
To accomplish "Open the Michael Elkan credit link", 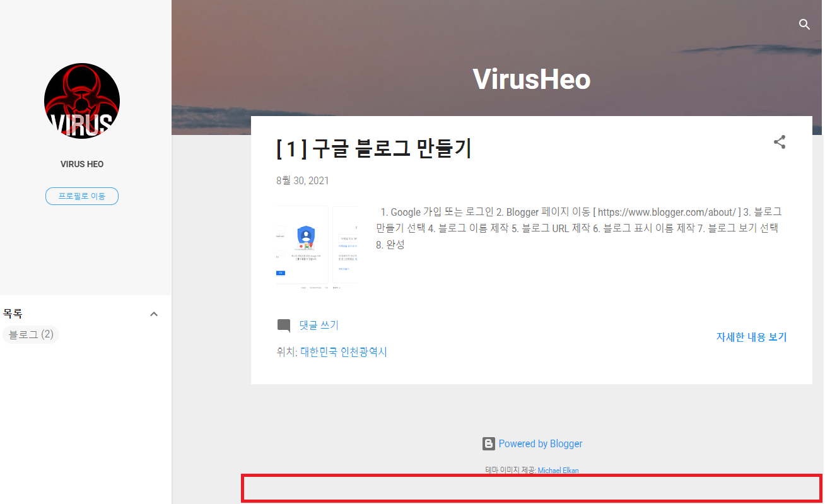I will 558,471.
